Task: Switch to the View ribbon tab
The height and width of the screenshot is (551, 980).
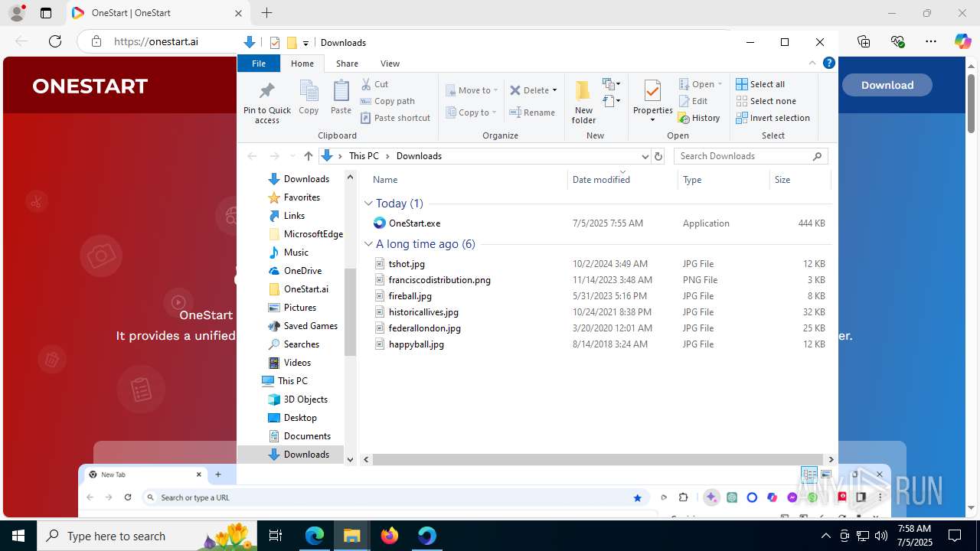Action: pyautogui.click(x=390, y=64)
